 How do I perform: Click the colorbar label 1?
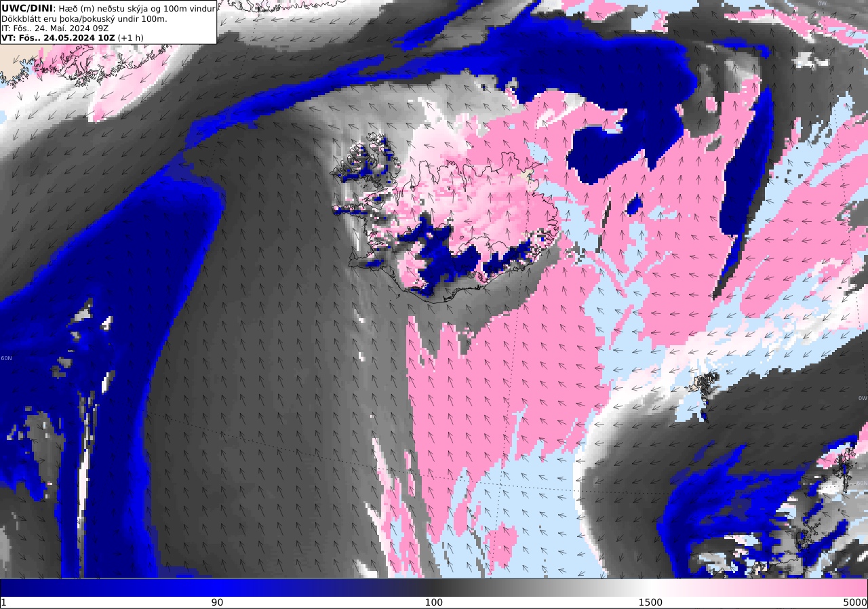click(3, 602)
